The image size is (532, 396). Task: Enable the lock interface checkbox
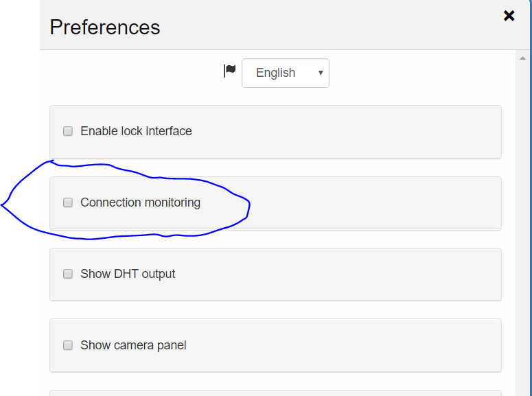(68, 131)
